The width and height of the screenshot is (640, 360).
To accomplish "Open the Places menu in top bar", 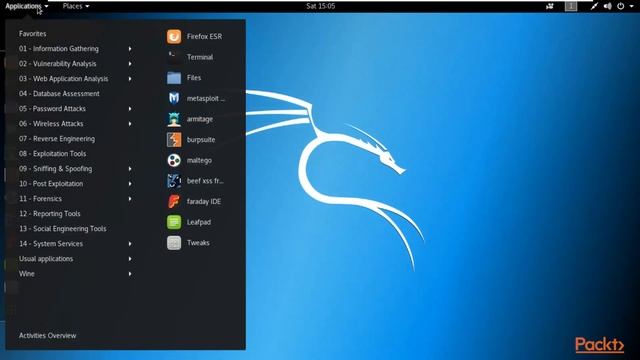I will (x=76, y=6).
